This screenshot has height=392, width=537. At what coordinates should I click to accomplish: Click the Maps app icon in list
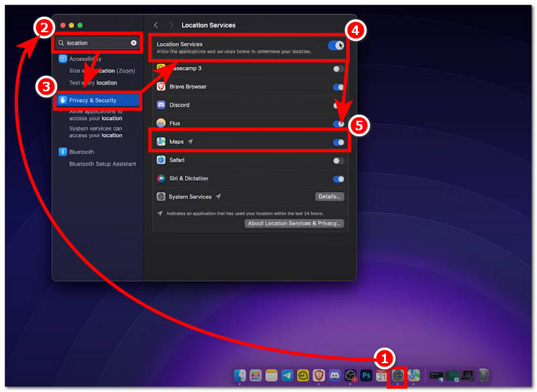pos(161,142)
